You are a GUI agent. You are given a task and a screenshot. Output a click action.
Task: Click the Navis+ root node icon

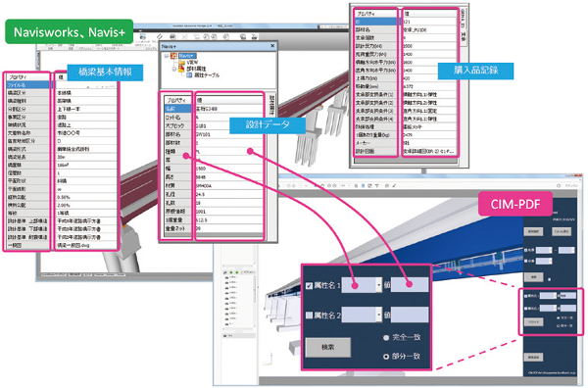(173, 56)
